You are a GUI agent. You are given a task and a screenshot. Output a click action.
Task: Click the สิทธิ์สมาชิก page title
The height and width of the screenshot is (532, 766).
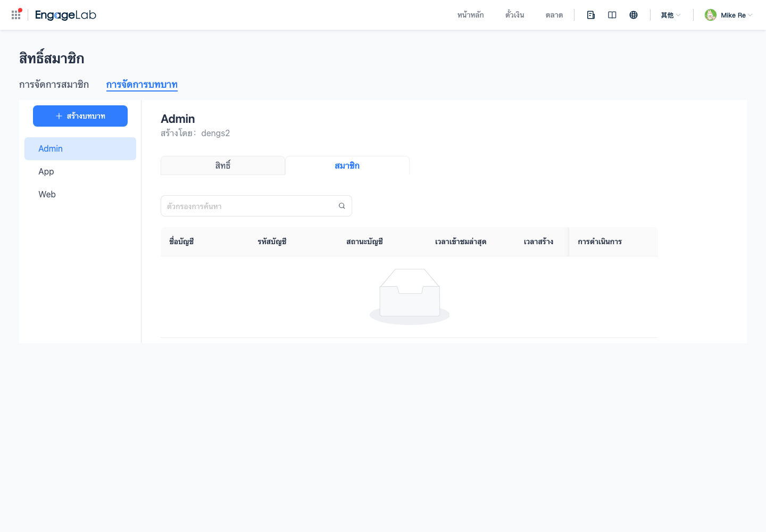(52, 58)
